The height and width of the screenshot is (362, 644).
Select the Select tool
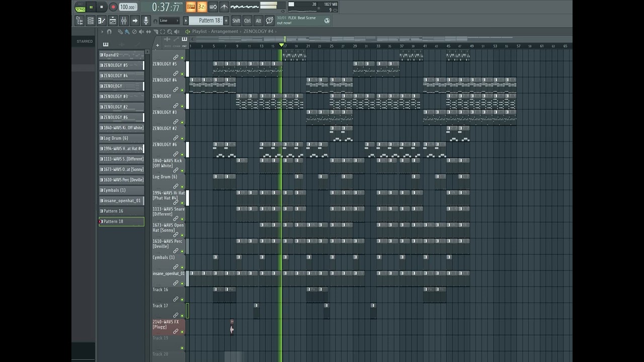[163, 32]
